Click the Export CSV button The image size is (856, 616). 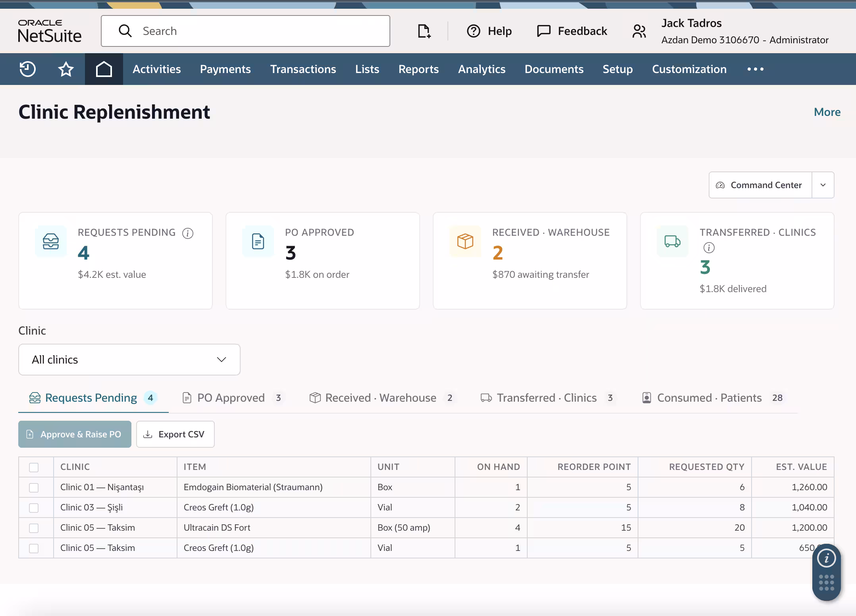[x=175, y=434]
